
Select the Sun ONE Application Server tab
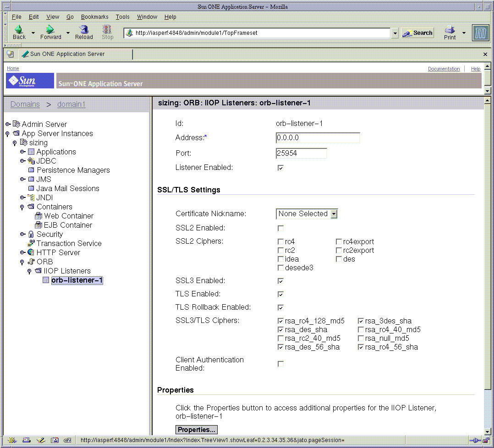[76, 54]
